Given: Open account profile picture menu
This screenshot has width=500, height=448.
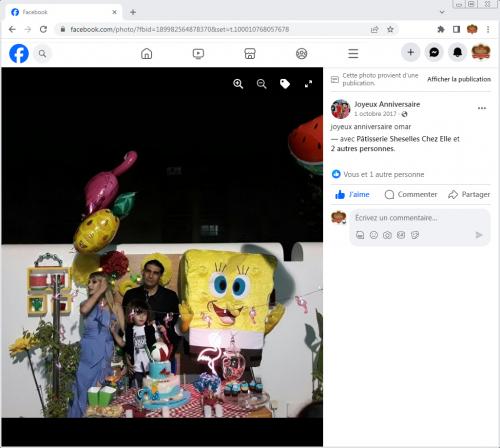Looking at the screenshot, I should pos(481,52).
